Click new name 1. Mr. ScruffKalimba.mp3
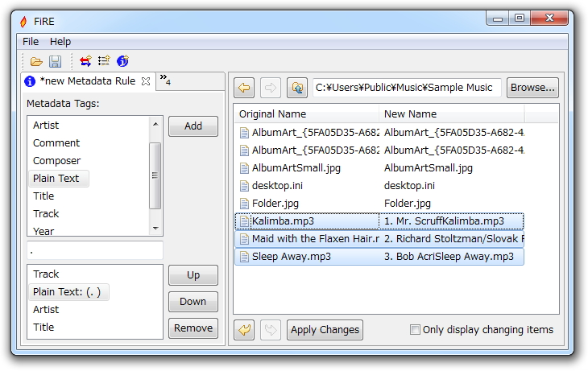 (x=444, y=221)
